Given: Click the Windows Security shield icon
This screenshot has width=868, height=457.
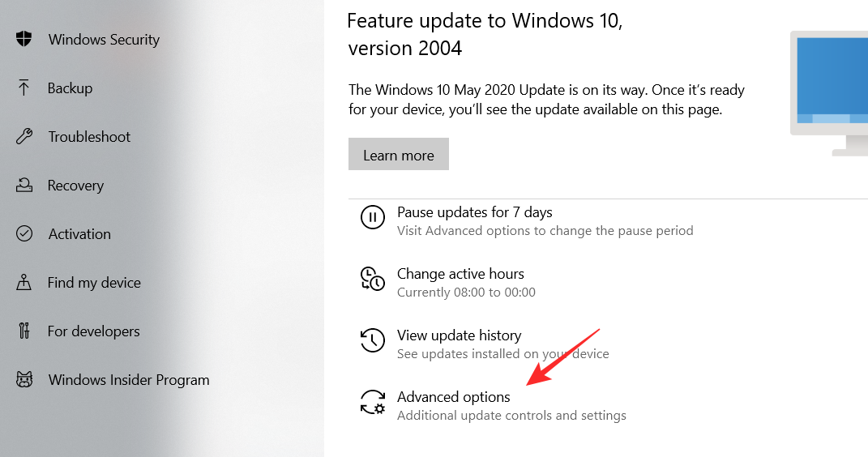Looking at the screenshot, I should pos(24,39).
